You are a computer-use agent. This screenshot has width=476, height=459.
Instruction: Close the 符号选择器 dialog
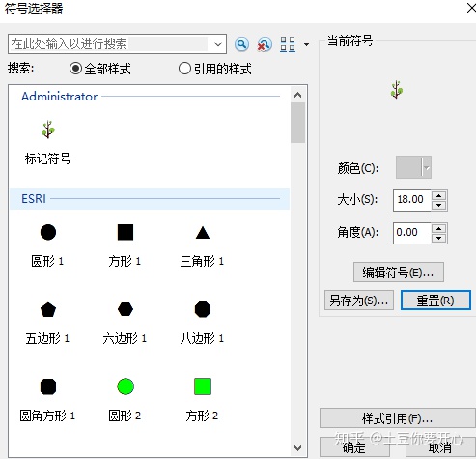(471, 8)
